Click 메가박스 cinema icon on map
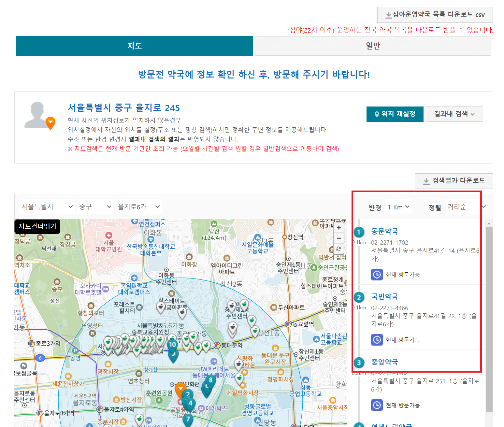504x427 pixels. pyautogui.click(x=202, y=408)
